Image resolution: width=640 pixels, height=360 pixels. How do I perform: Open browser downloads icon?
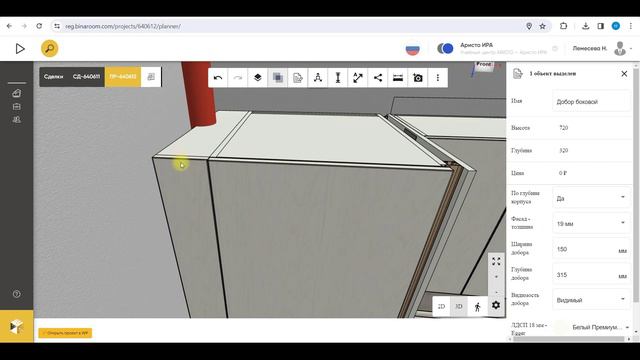[x=585, y=26]
